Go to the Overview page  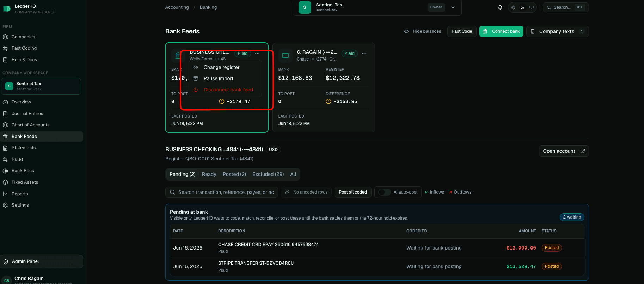coord(42,102)
